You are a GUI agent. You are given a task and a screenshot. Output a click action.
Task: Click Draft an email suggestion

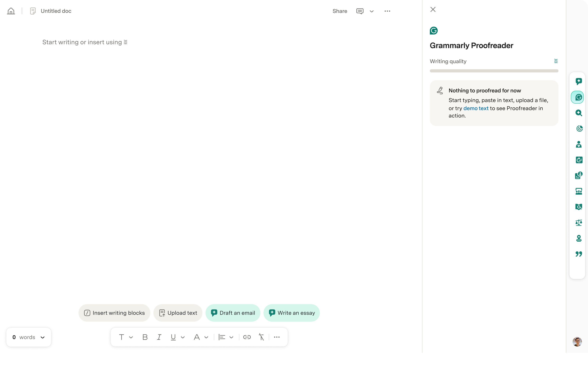pyautogui.click(x=233, y=313)
